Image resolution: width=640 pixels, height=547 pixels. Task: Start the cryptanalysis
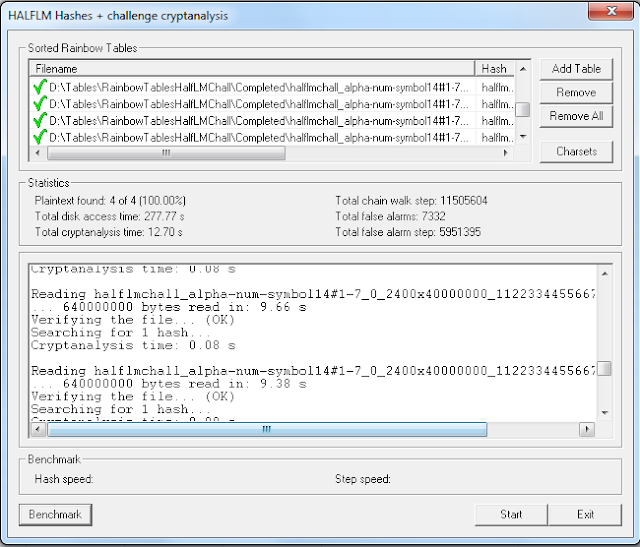(x=511, y=514)
